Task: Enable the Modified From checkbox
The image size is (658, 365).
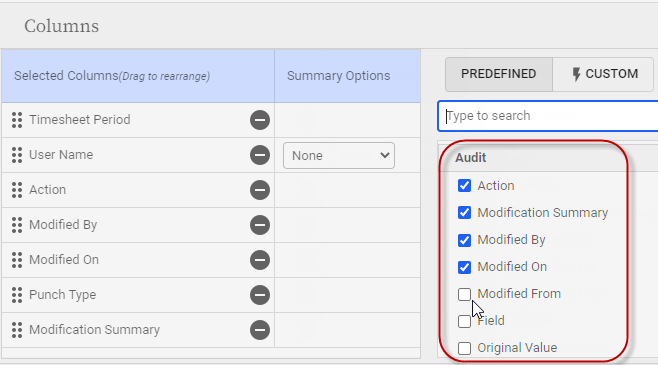Action: pyautogui.click(x=464, y=294)
